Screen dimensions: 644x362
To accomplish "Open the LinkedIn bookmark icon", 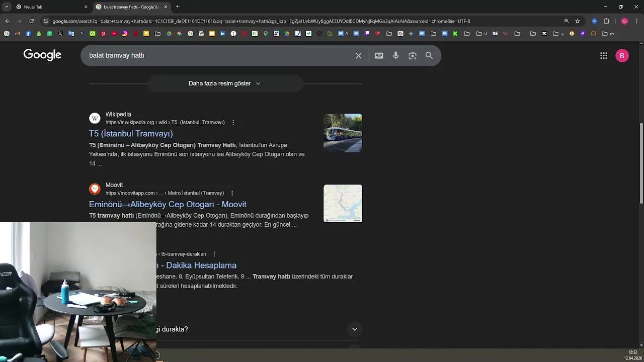I will click(222, 34).
